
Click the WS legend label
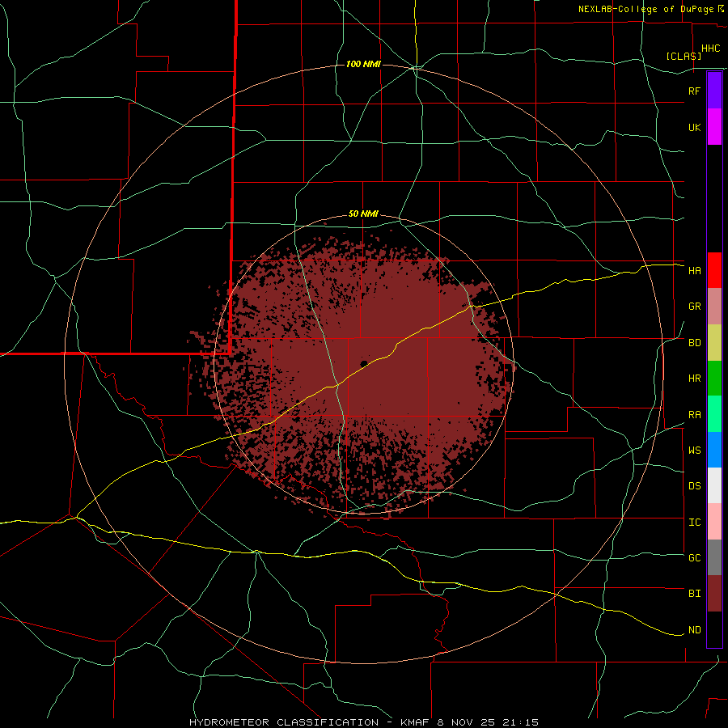click(694, 451)
